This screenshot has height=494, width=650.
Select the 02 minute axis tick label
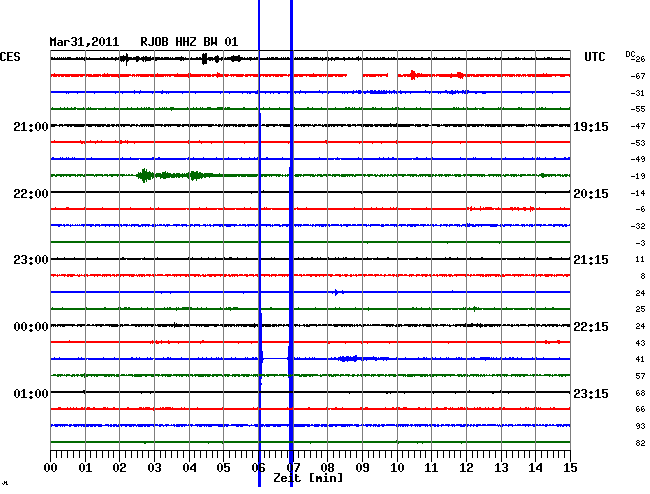click(119, 468)
